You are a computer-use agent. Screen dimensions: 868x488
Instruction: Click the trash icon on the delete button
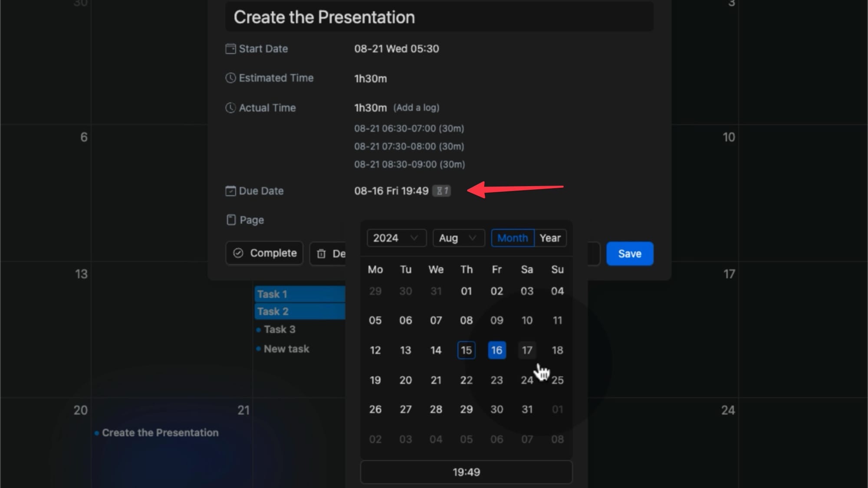pyautogui.click(x=321, y=254)
